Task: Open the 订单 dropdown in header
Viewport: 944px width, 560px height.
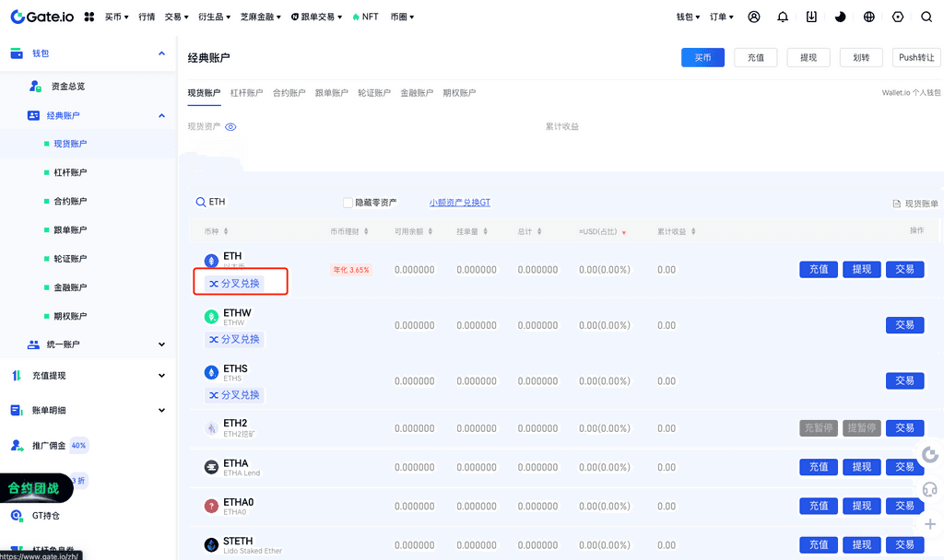Action: click(x=721, y=17)
